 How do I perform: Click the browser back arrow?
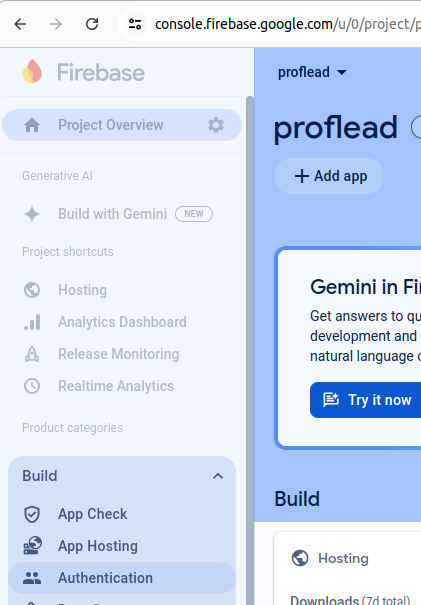click(20, 24)
